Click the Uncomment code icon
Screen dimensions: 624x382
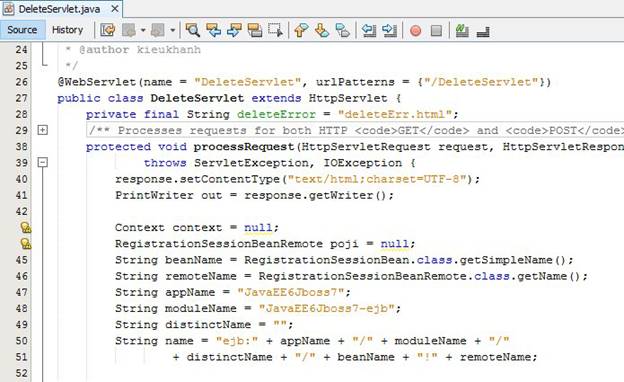[x=483, y=31]
